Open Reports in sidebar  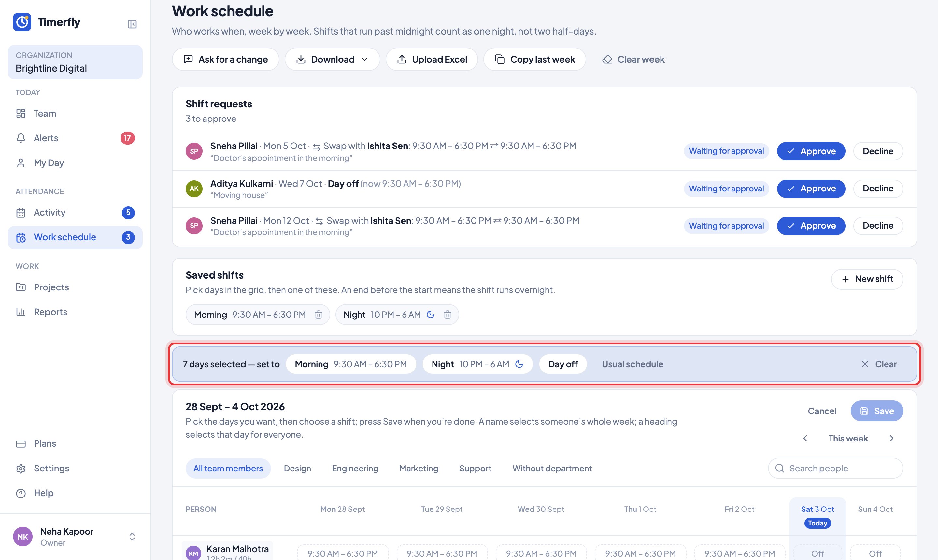(75, 312)
